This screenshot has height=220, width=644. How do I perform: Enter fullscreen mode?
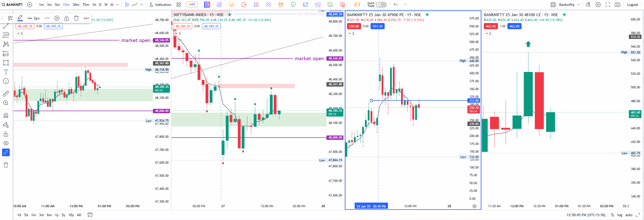pos(608,5)
